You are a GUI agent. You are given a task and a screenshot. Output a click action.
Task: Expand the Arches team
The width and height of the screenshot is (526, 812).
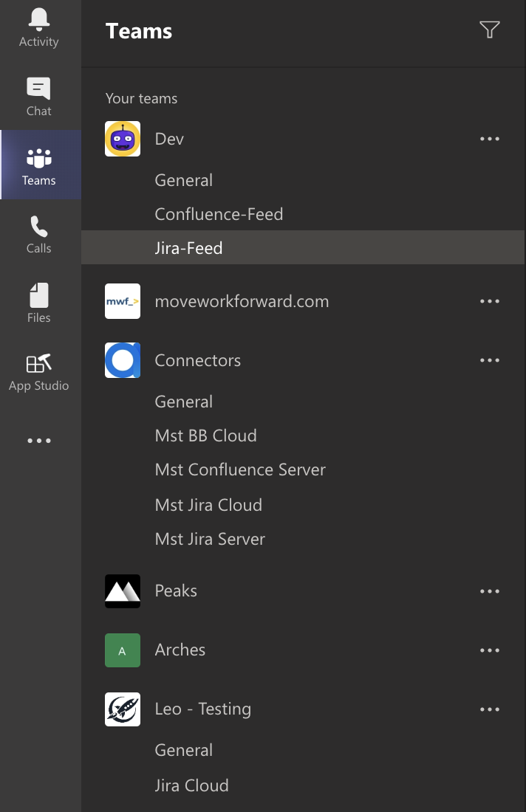[x=180, y=650]
